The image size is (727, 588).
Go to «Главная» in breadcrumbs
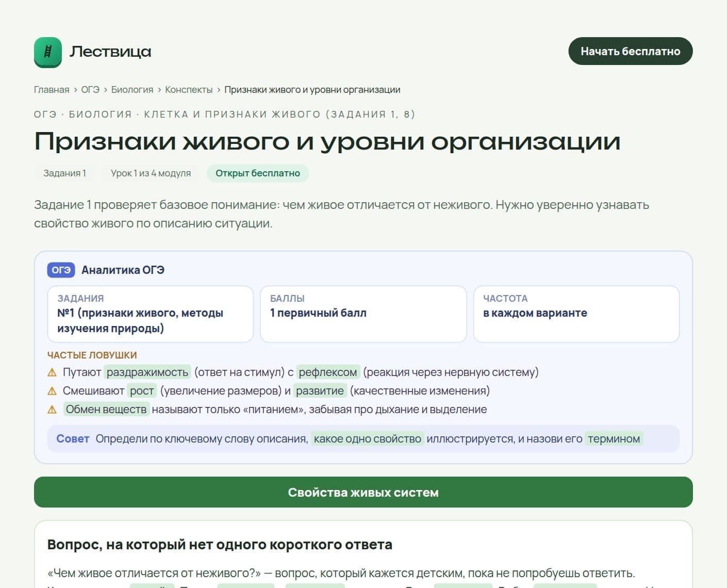[x=52, y=90]
